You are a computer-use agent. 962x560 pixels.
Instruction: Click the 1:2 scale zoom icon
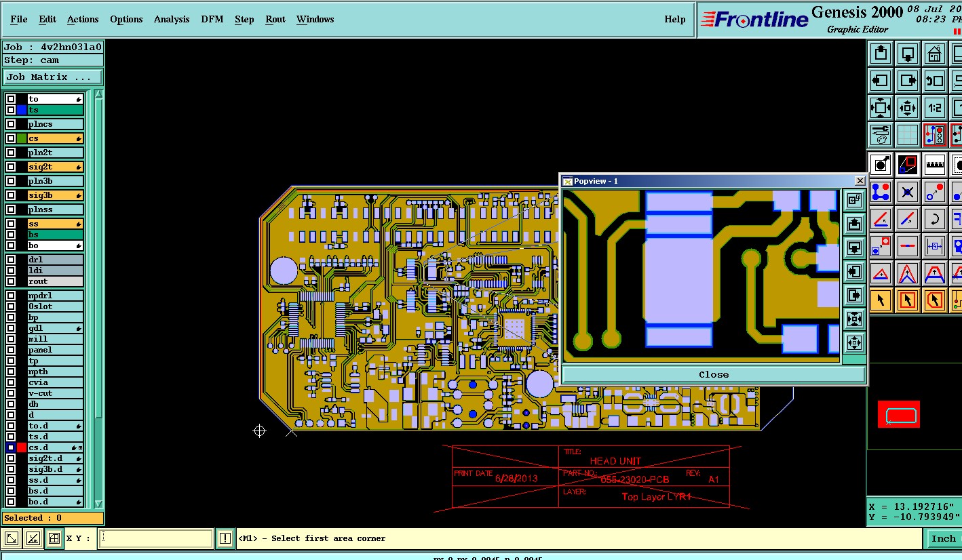click(x=935, y=108)
